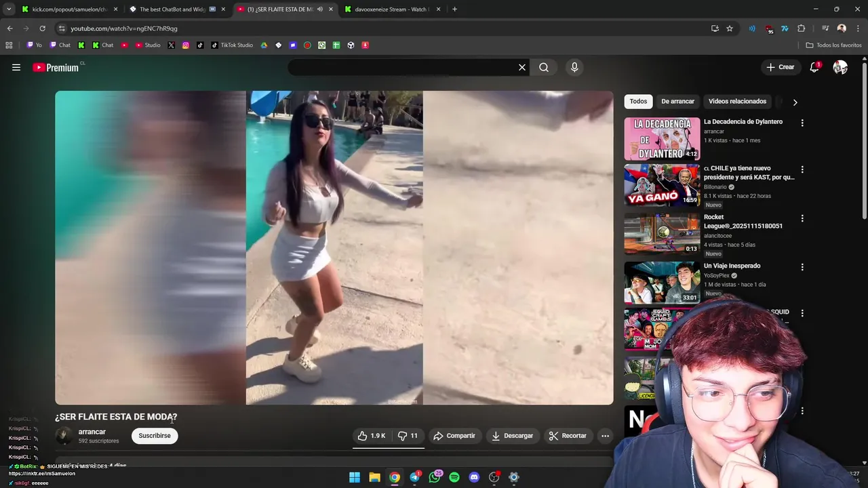Click the magnifier search button
This screenshot has height=488, width=868.
click(x=544, y=67)
